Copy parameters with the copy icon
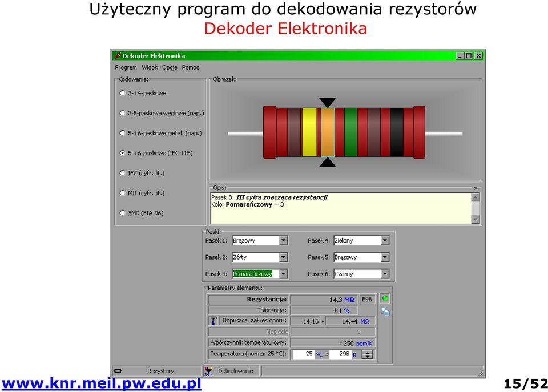The image size is (548, 392). coord(385,312)
